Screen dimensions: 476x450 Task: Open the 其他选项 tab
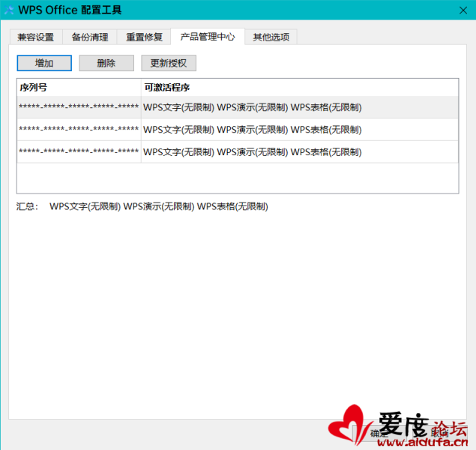271,37
